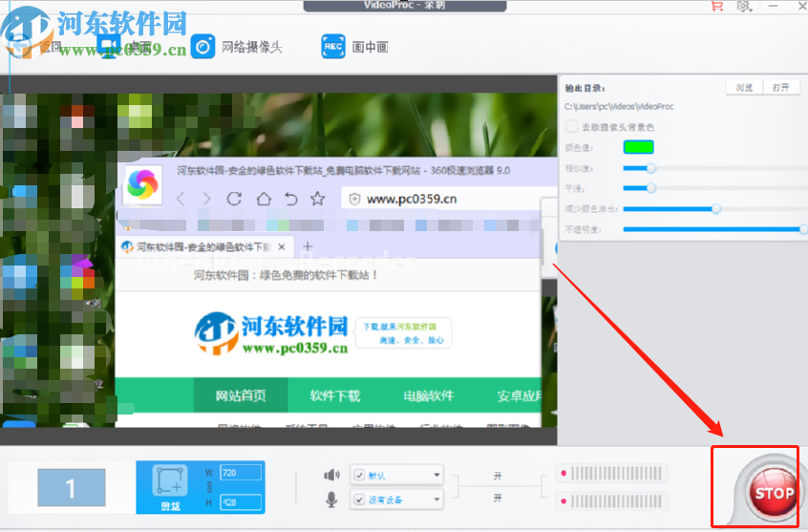Uncheck the 默认 speaker device checkbox
The width and height of the screenshot is (808, 532).
coord(360,475)
